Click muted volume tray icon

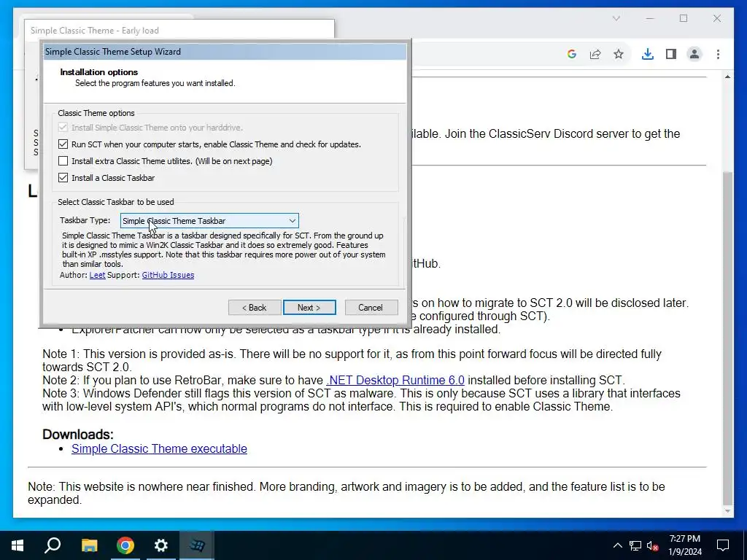point(653,545)
